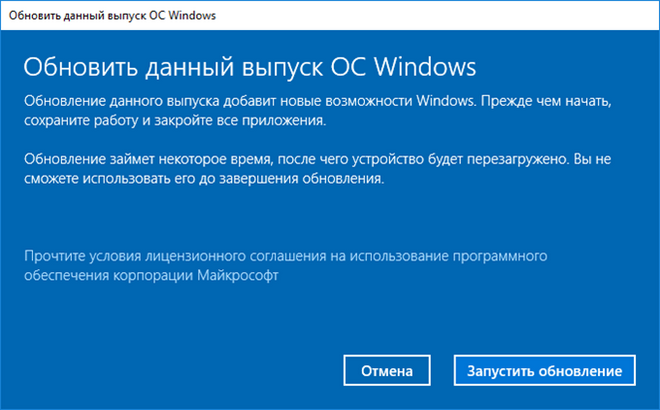Click the text line 'сохраните работу и закройте все приложения'
660x410 pixels.
pyautogui.click(x=175, y=120)
